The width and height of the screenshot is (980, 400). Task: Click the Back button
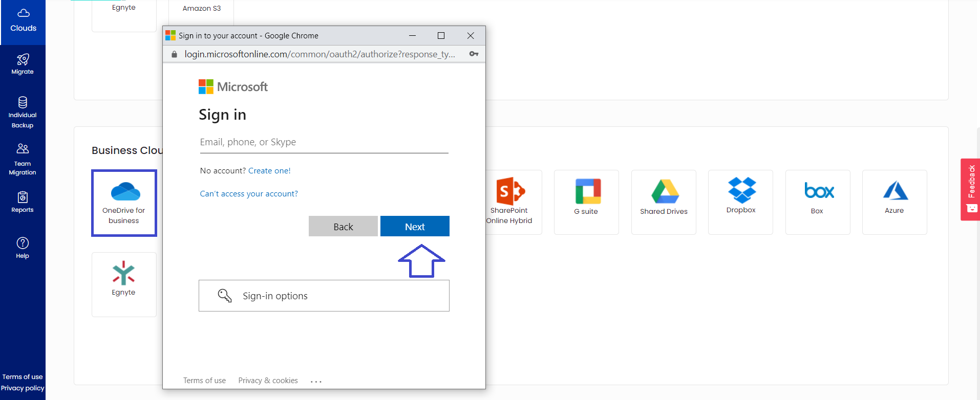click(x=343, y=226)
